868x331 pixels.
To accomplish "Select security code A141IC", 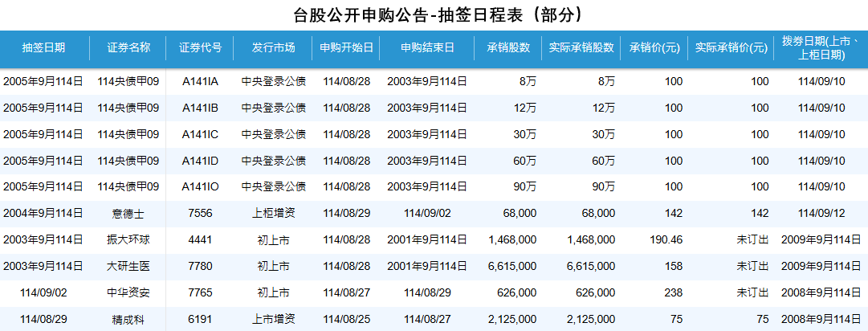I will pyautogui.click(x=201, y=134).
